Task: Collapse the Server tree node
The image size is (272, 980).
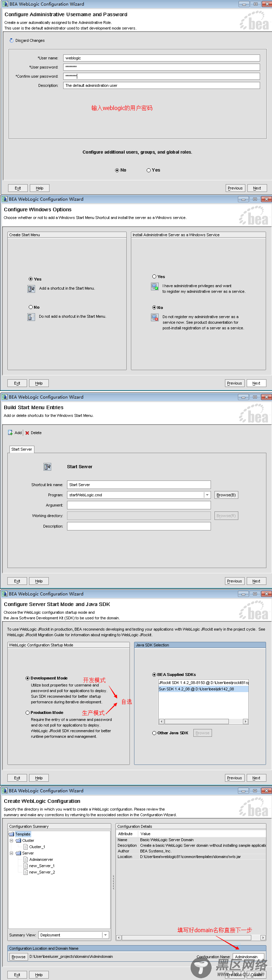Action: click(11, 853)
